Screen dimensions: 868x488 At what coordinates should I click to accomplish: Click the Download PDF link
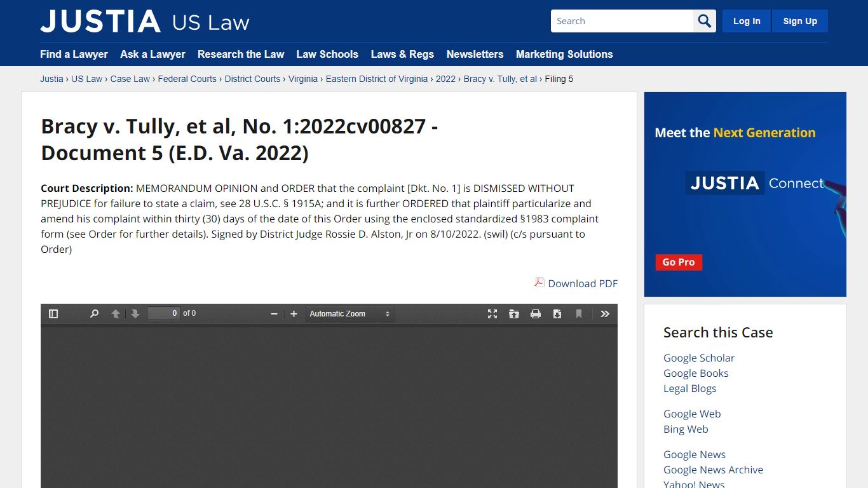click(583, 283)
